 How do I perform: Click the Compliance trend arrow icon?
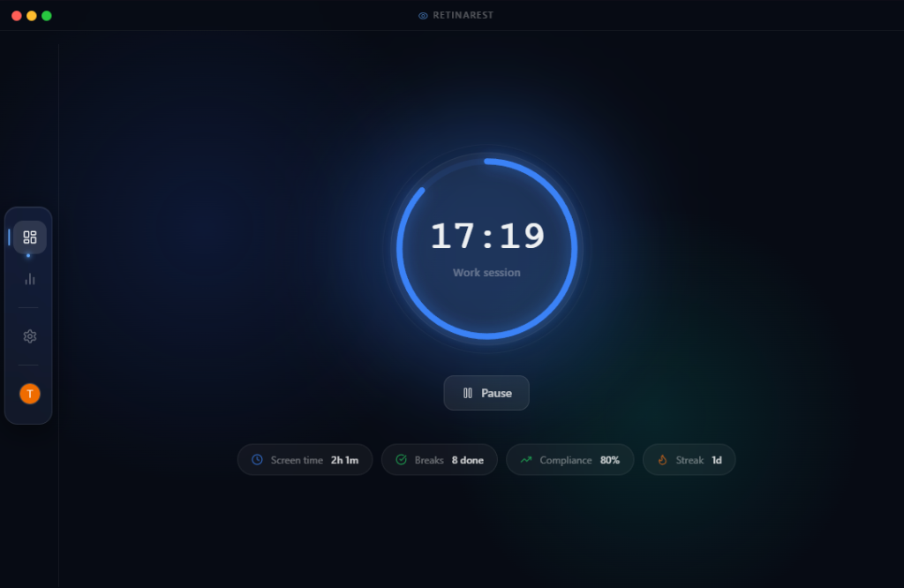tap(526, 460)
